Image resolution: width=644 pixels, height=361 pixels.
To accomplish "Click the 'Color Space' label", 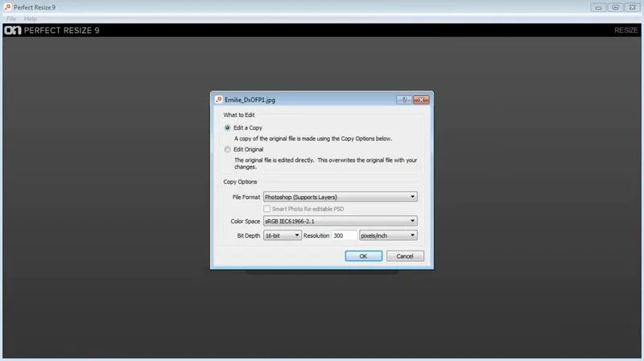I will 246,222.
